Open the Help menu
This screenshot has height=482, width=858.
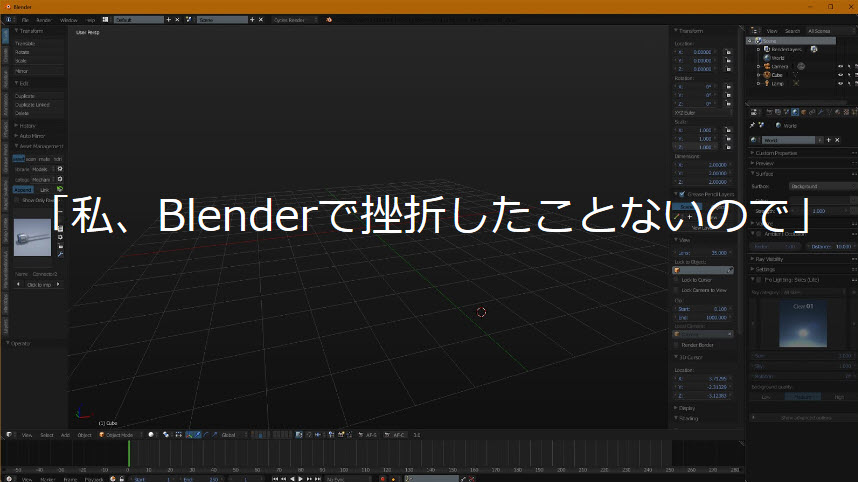(90, 20)
